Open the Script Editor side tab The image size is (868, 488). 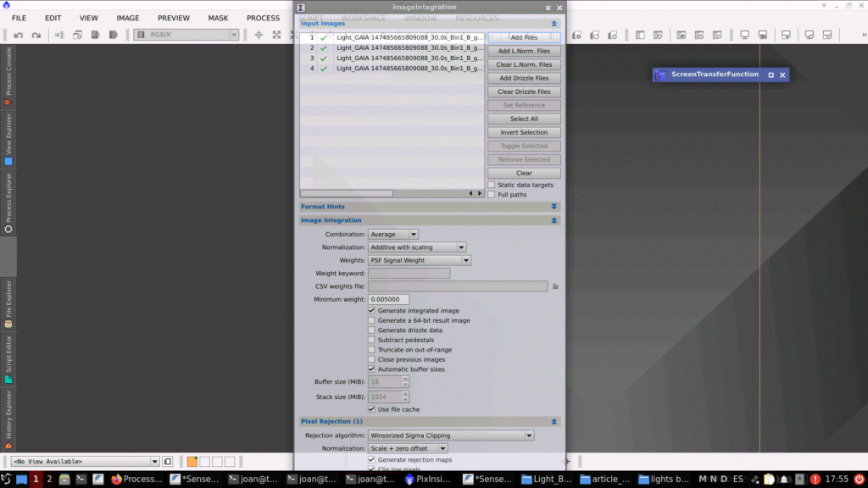coord(8,359)
